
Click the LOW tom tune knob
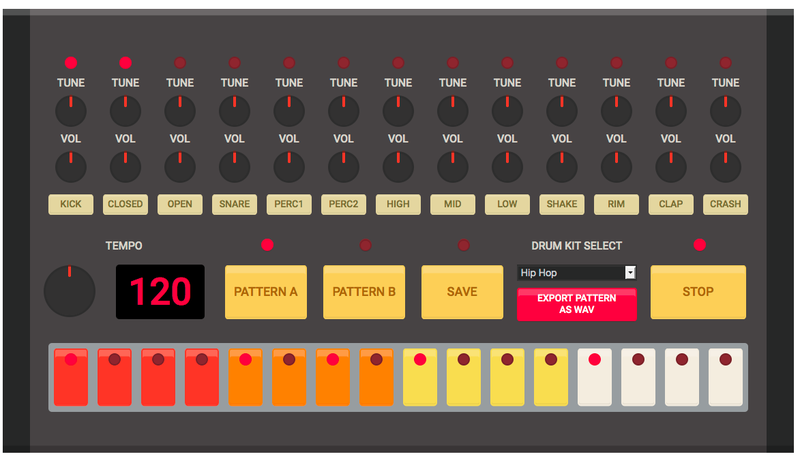click(x=508, y=111)
